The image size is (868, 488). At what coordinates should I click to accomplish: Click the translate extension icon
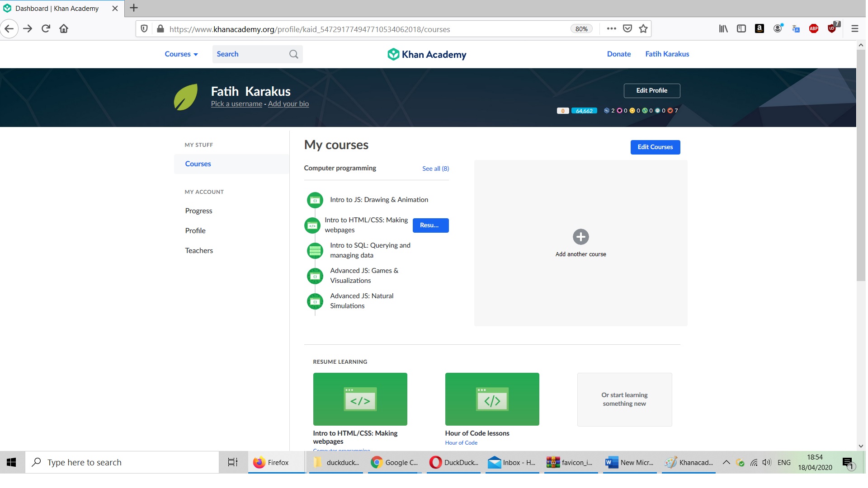[x=796, y=29]
